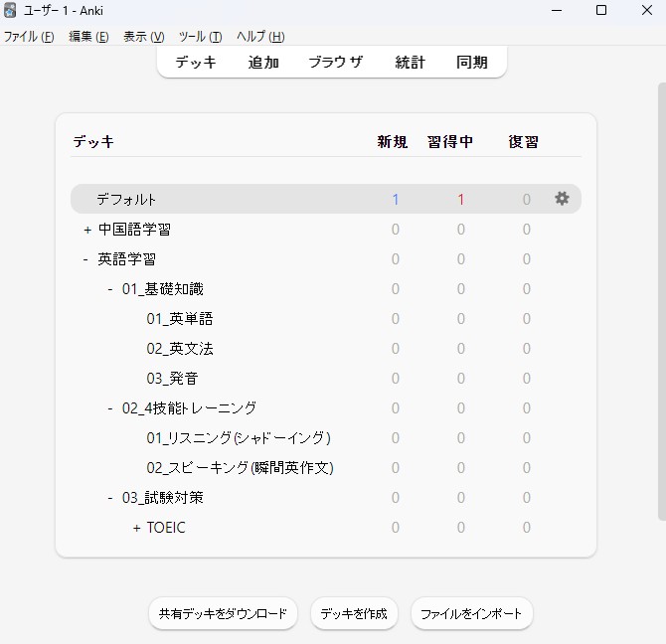This screenshot has width=666, height=644.
Task: Open the 01_基礎知識 deck
Action: click(163, 289)
